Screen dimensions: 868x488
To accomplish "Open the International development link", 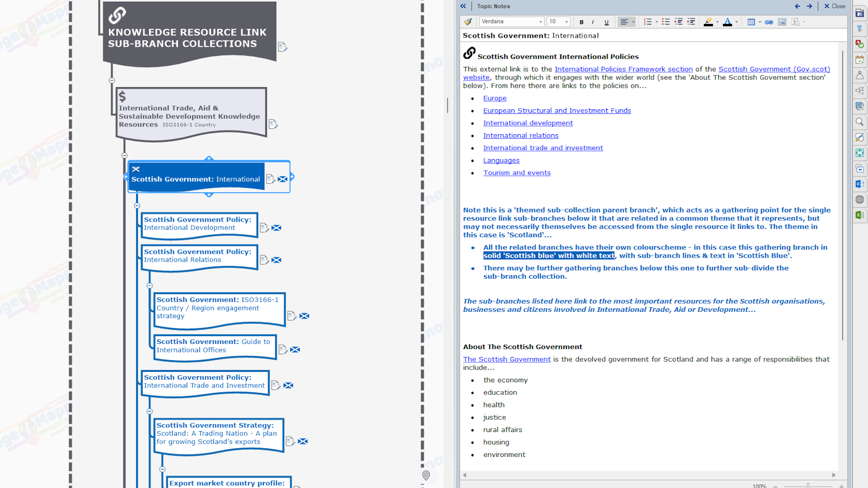I will [528, 123].
